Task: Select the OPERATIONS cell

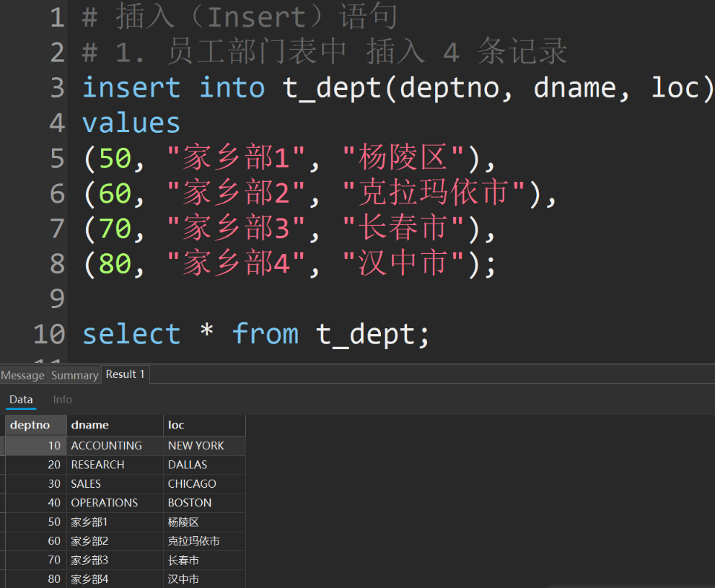Action: (115, 503)
